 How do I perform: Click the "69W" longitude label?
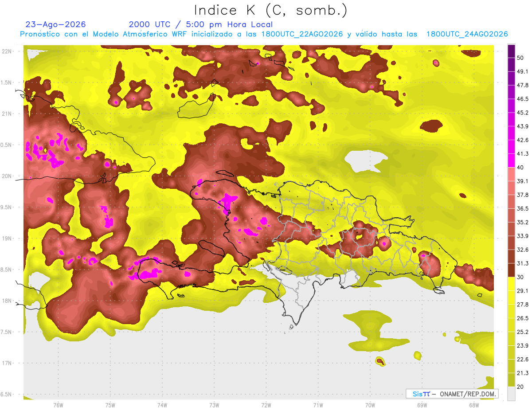coord(422,405)
